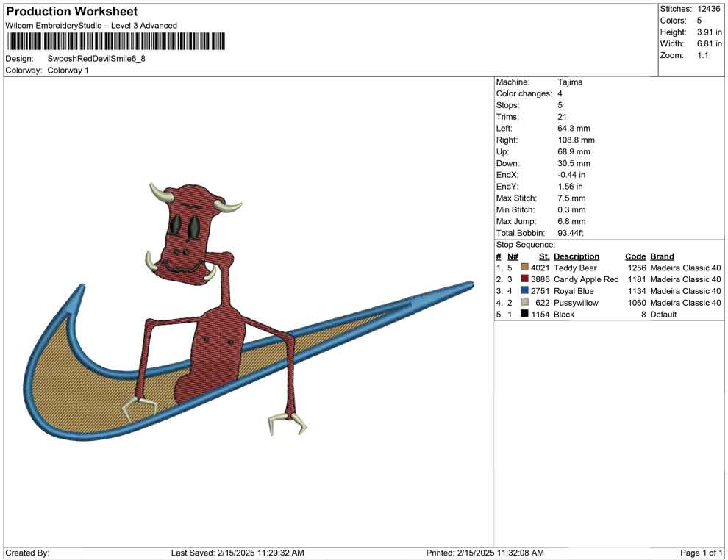The image size is (728, 560).
Task: Click thread code '1181'
Action: click(x=637, y=279)
